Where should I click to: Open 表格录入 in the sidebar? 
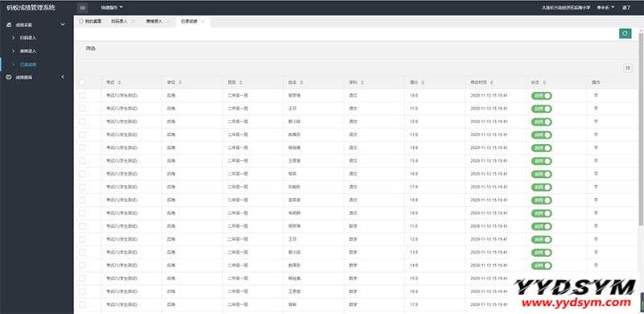pos(28,52)
